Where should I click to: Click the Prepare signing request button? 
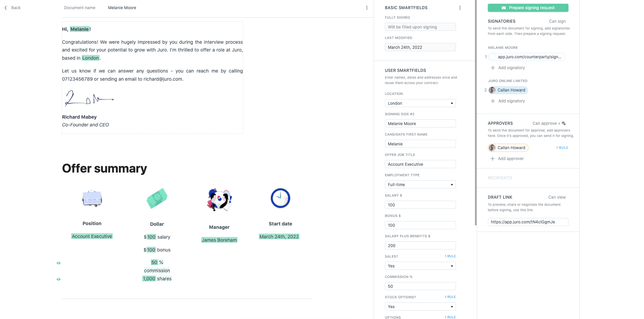point(528,7)
